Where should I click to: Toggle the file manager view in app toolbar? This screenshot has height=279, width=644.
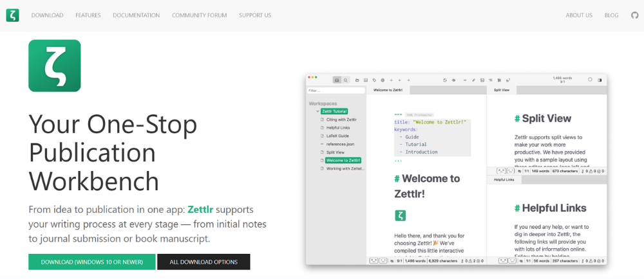pos(337,80)
